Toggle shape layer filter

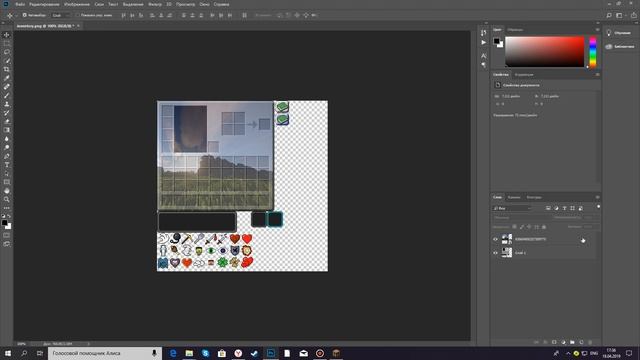pyautogui.click(x=573, y=208)
